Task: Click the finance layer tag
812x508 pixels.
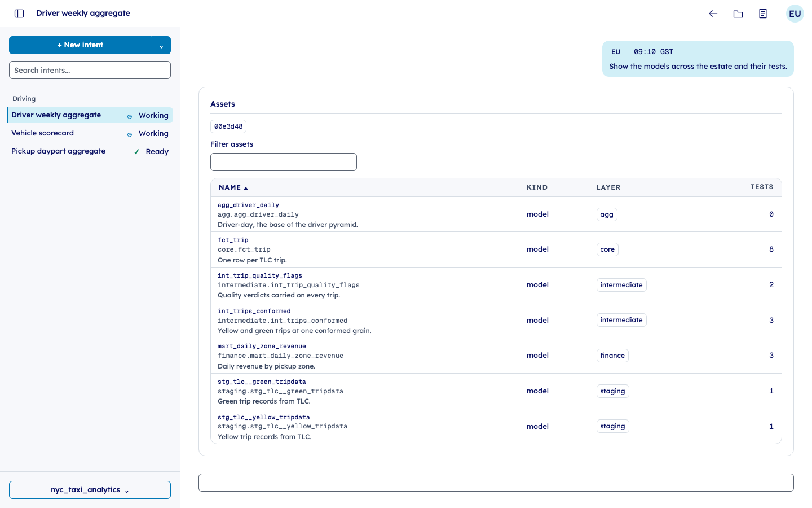Action: coord(612,356)
